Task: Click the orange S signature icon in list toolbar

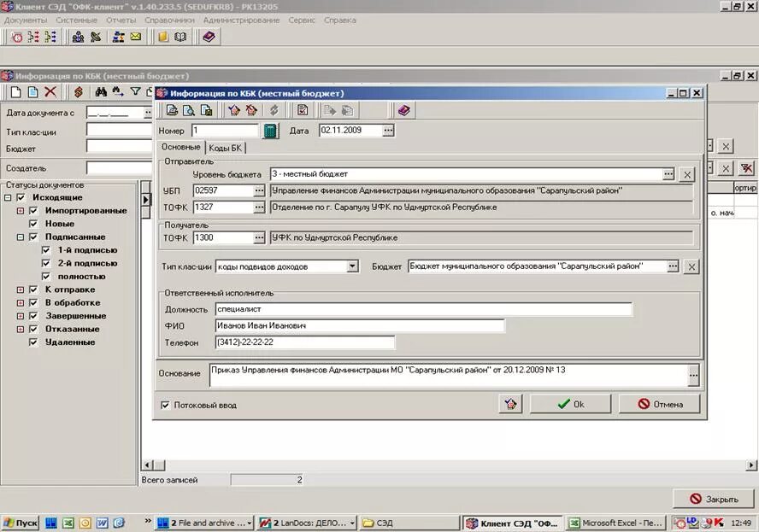Action: (x=79, y=92)
